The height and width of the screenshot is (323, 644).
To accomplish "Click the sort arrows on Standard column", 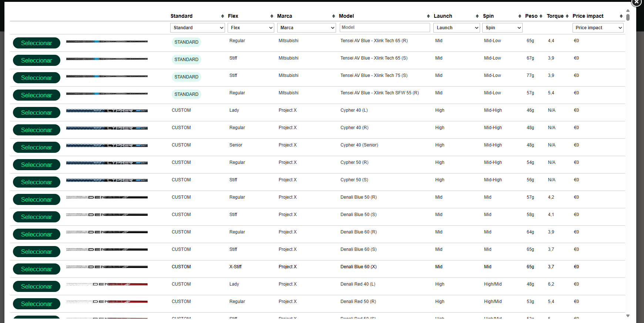I will click(x=222, y=16).
